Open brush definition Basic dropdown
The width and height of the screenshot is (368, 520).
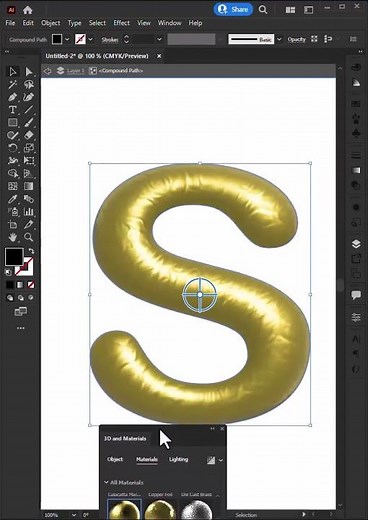point(279,39)
